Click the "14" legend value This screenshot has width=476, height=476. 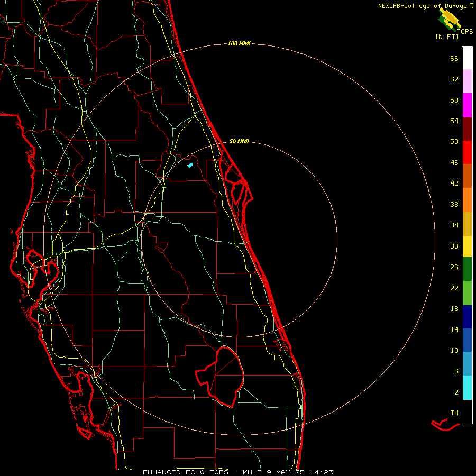(x=454, y=329)
